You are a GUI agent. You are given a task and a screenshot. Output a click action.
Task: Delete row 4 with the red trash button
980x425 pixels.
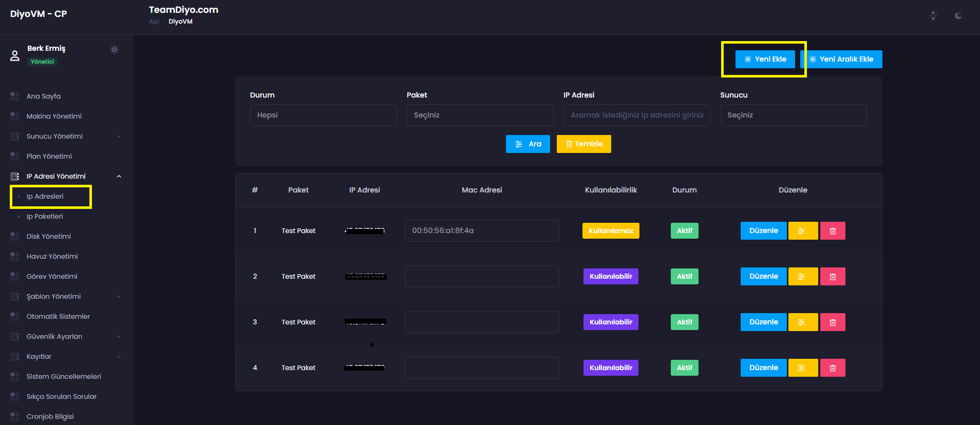(x=833, y=368)
